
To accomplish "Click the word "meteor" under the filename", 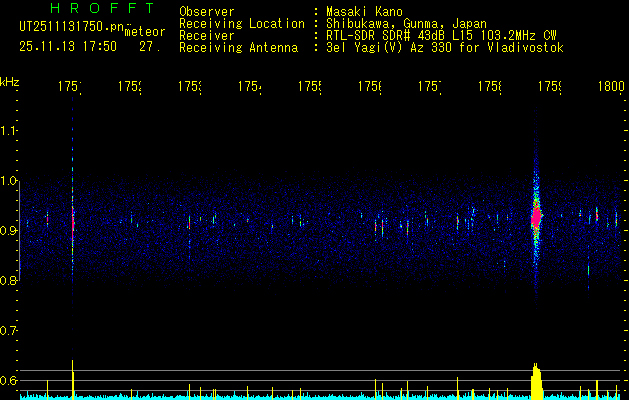I will pyautogui.click(x=145, y=32).
